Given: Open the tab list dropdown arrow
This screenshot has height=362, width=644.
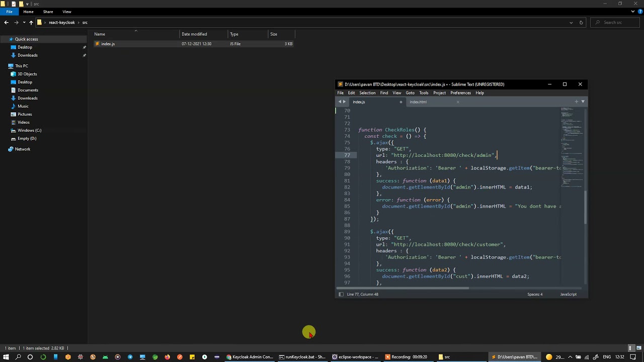Looking at the screenshot, I should (583, 102).
